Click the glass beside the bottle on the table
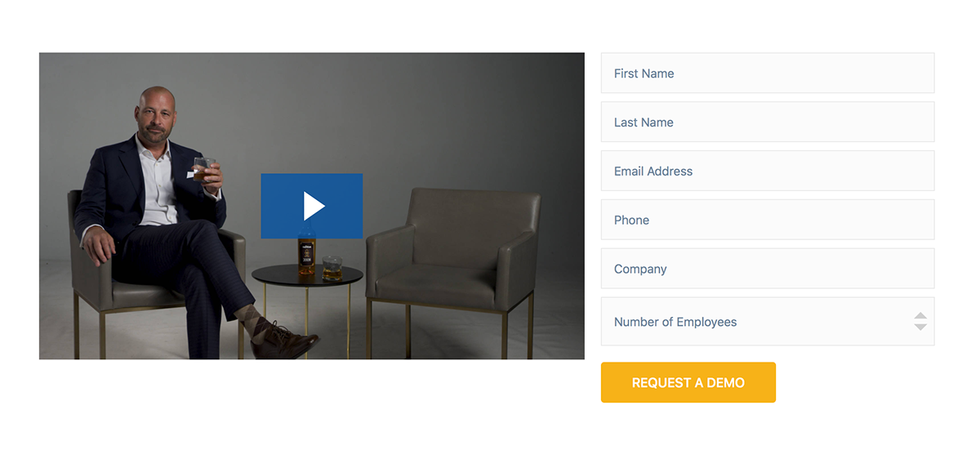 click(x=332, y=269)
